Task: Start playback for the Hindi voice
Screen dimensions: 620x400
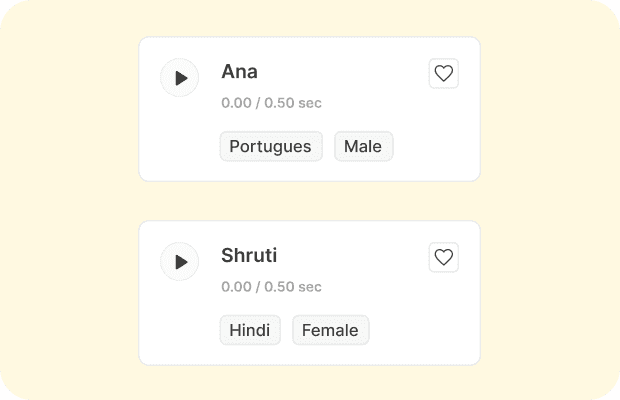Action: click(x=180, y=261)
